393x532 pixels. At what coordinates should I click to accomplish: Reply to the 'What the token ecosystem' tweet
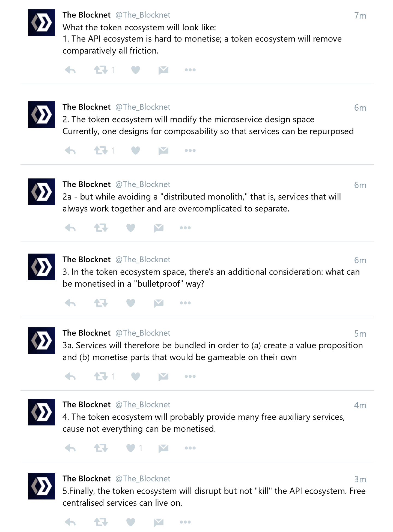coord(70,70)
